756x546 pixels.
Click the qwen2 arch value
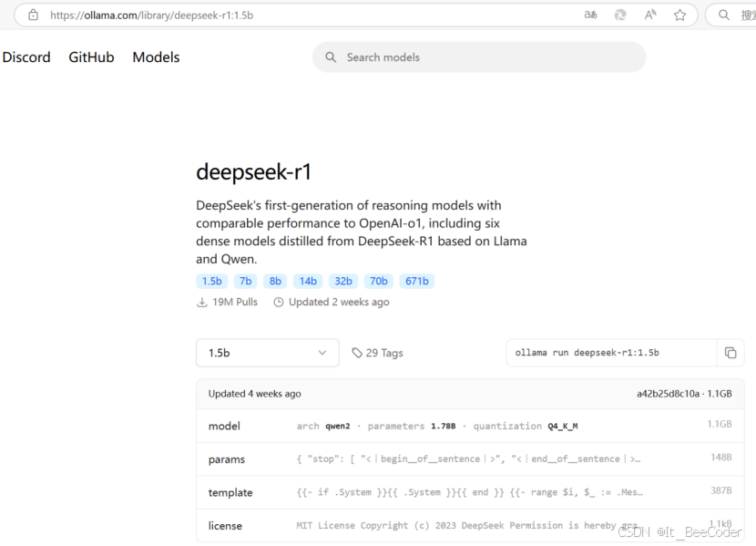click(x=338, y=426)
